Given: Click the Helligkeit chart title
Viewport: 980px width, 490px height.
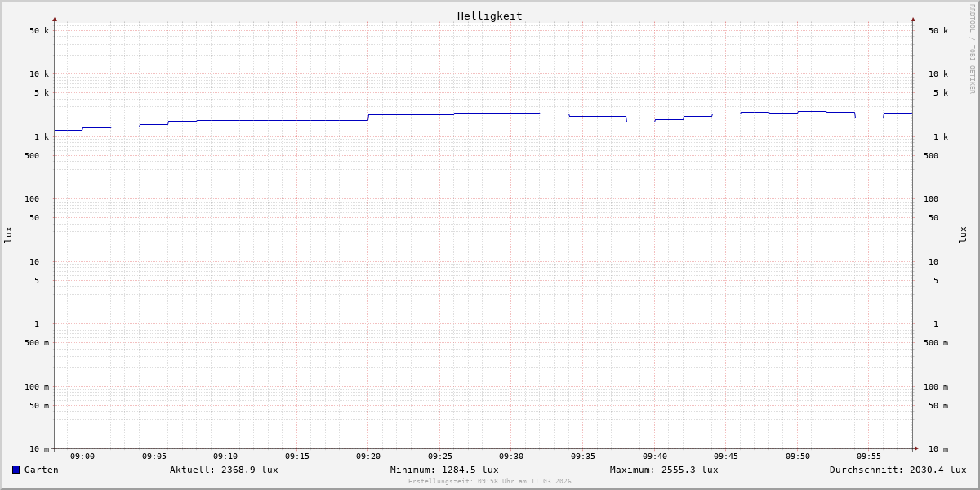Looking at the screenshot, I should (x=489, y=16).
